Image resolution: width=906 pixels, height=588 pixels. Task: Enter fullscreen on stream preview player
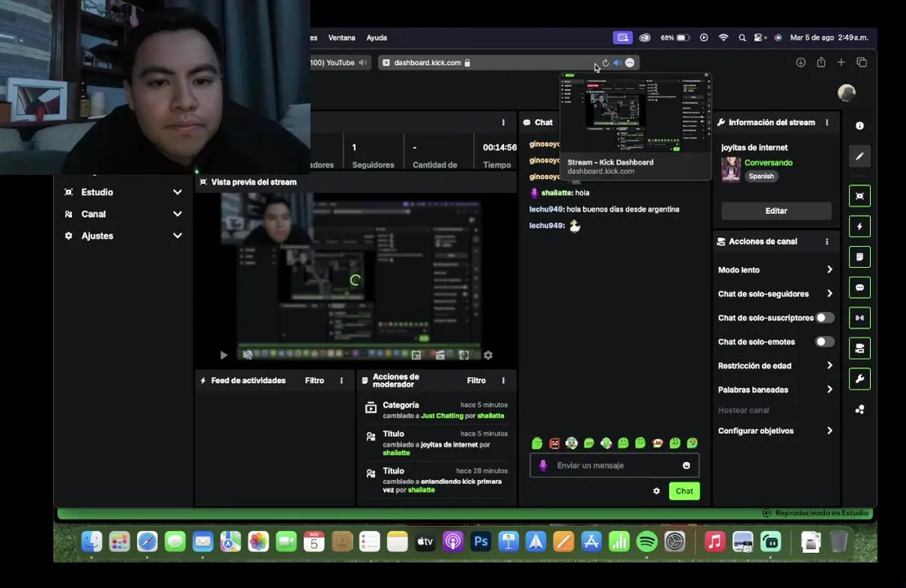point(464,355)
